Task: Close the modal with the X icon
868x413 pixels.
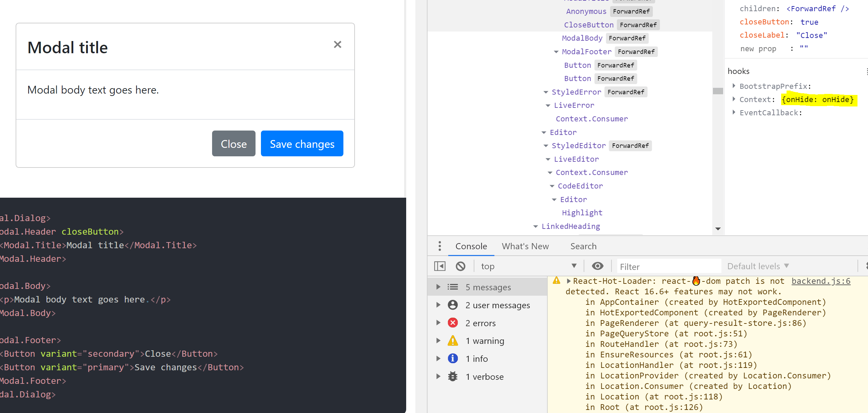Action: point(337,44)
